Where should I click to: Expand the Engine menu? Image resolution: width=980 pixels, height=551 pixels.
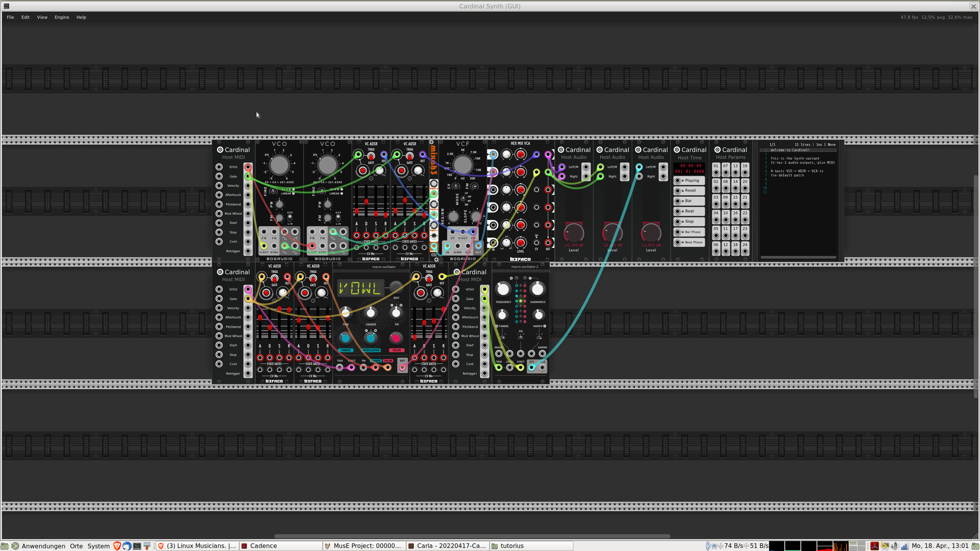(62, 17)
